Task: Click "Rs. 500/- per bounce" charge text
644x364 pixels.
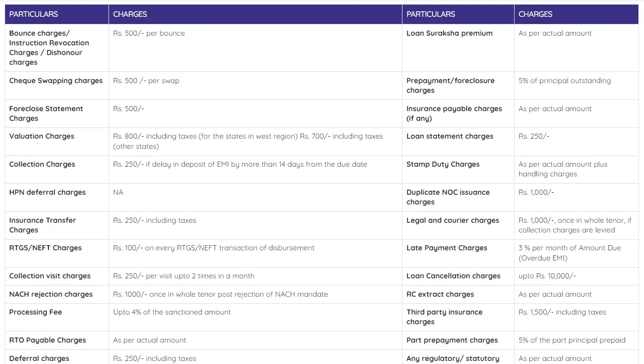Action: click(149, 33)
